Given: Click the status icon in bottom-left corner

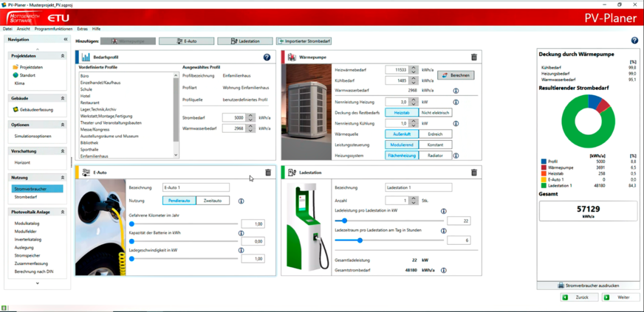Looking at the screenshot, I should click(3, 308).
